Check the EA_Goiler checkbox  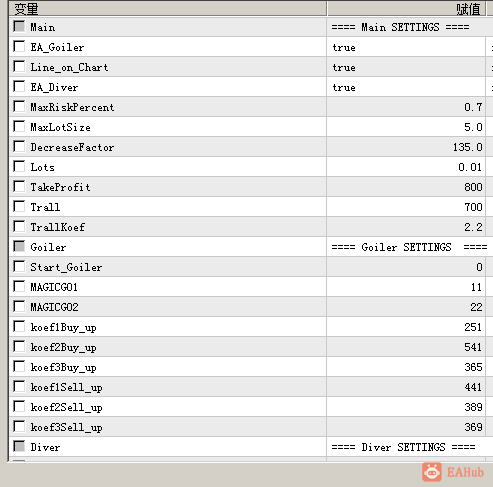coord(19,46)
